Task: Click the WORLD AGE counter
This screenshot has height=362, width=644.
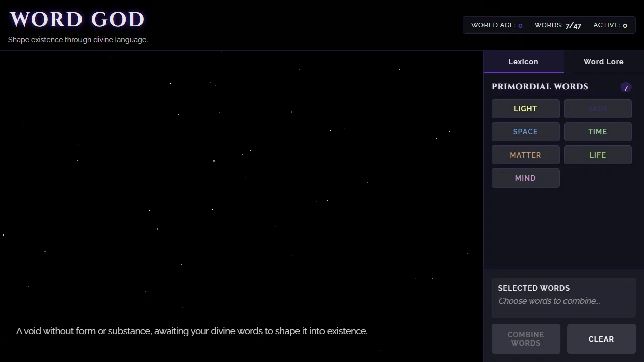Action: pos(497,25)
